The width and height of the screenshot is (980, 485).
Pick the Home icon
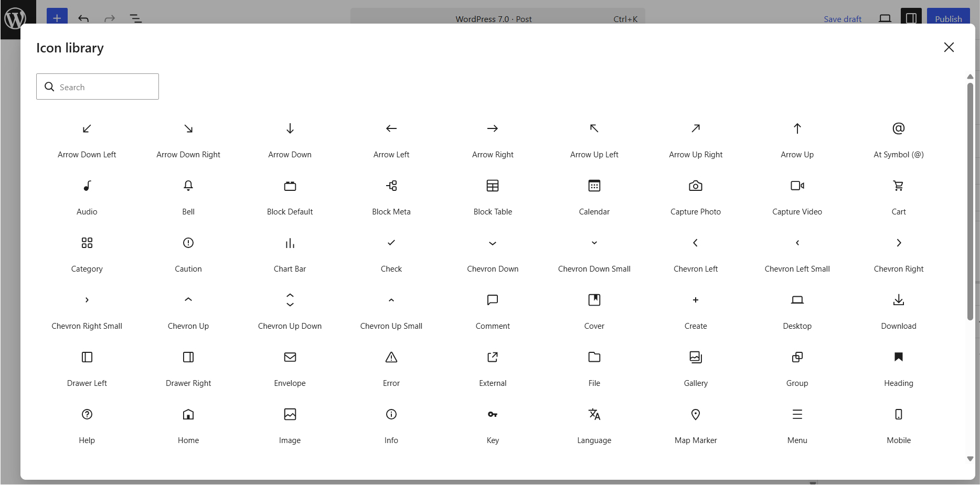click(188, 414)
